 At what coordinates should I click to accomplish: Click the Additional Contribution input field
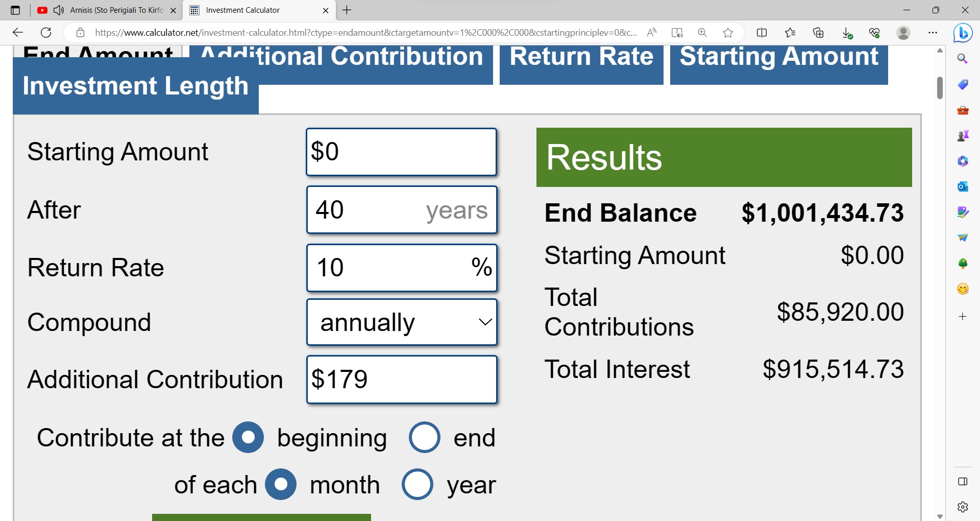tap(402, 380)
